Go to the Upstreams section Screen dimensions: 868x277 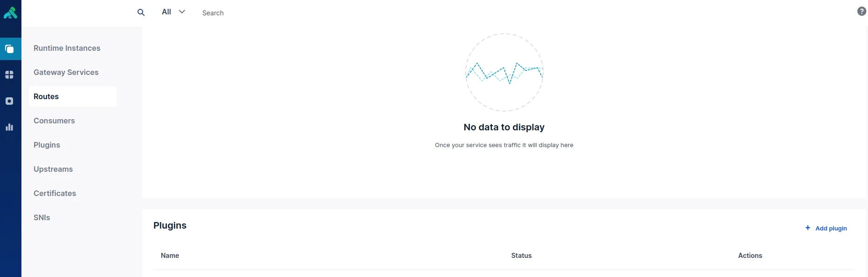point(53,169)
